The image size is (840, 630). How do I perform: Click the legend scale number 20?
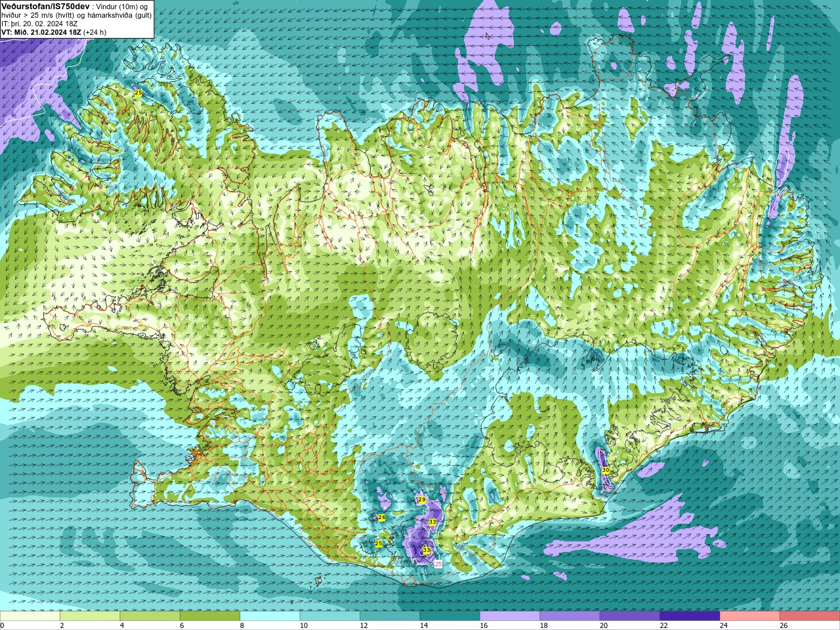click(604, 625)
